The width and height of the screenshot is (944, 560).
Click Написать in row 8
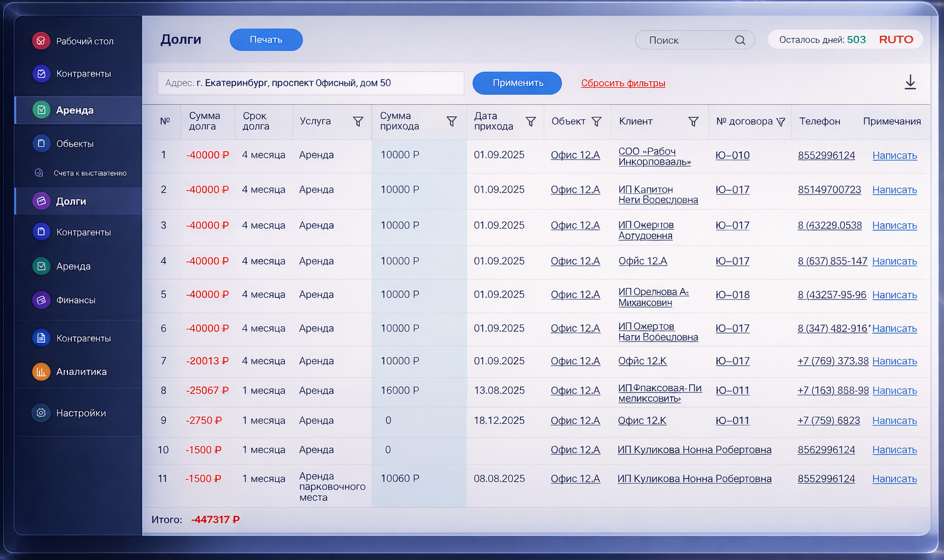pyautogui.click(x=894, y=391)
